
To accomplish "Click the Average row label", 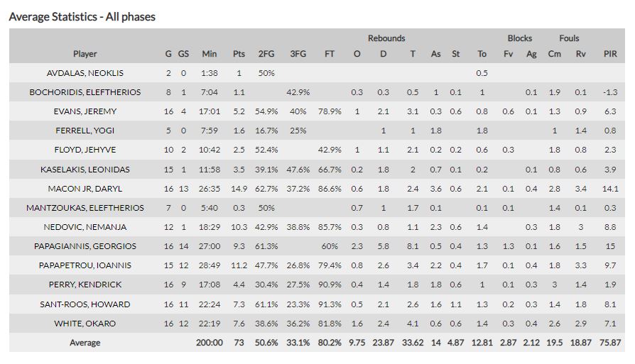I will [85, 343].
